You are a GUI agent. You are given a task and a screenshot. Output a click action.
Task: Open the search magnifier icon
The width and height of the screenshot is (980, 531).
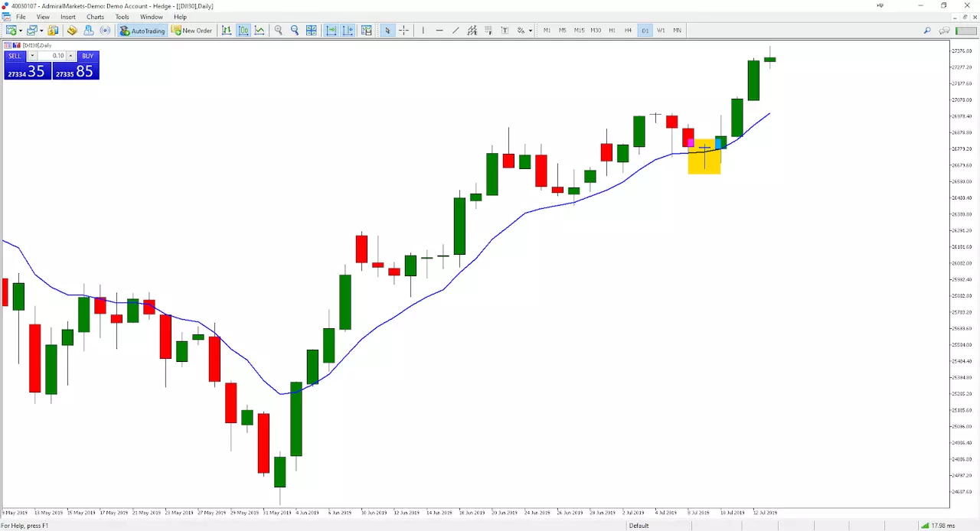tap(927, 31)
